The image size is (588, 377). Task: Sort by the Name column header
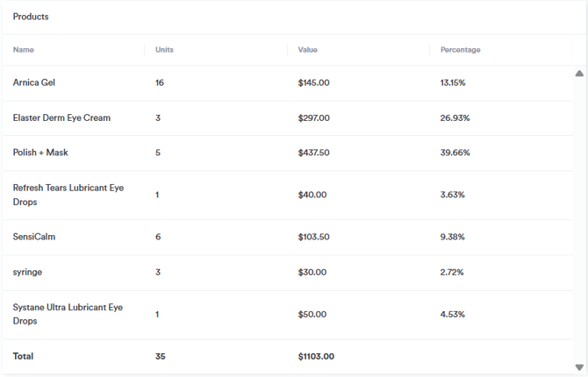click(24, 50)
